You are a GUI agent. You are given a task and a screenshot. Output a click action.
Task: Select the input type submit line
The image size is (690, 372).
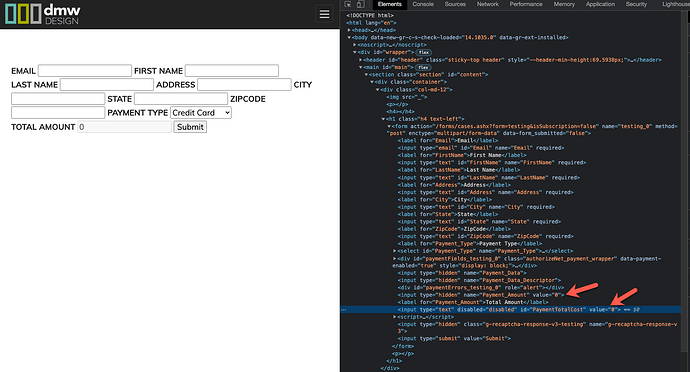coord(455,339)
